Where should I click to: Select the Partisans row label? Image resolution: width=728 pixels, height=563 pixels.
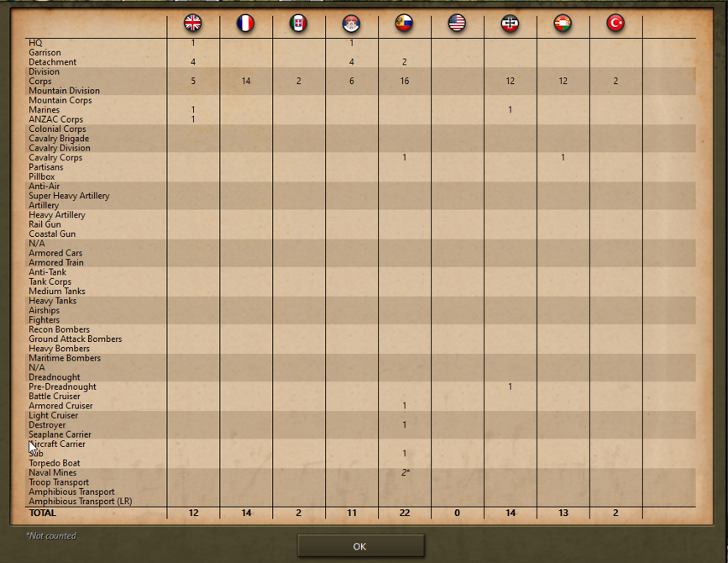click(x=46, y=166)
